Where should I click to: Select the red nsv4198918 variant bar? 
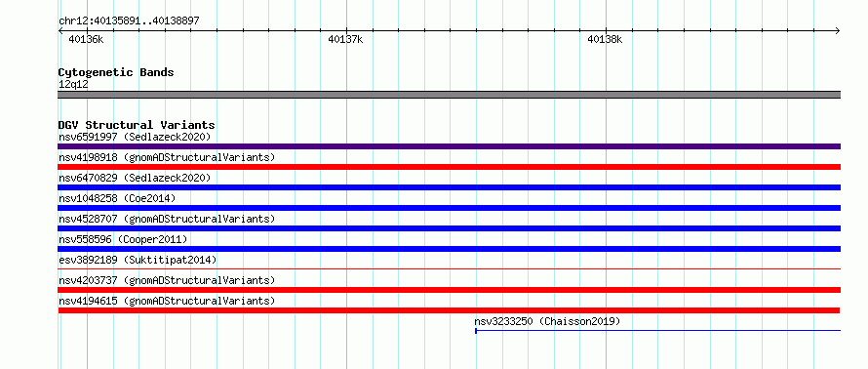[449, 167]
